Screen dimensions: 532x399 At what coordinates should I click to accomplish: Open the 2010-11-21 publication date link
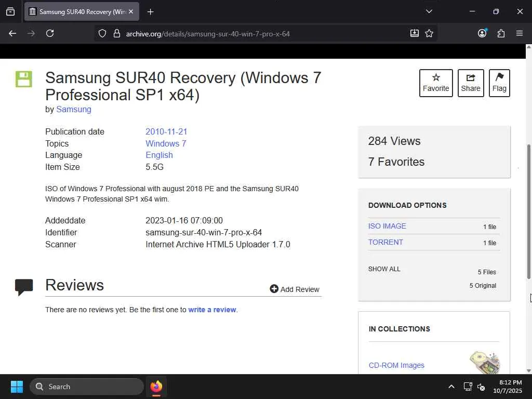pos(166,131)
